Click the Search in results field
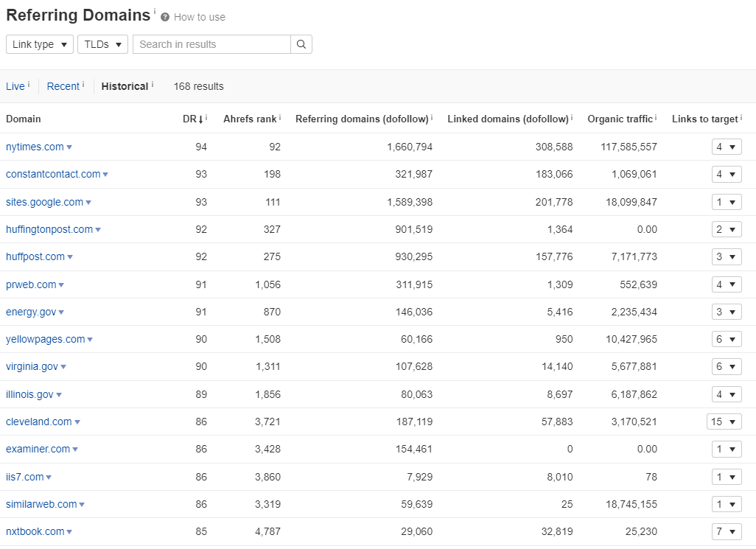 pyautogui.click(x=211, y=44)
